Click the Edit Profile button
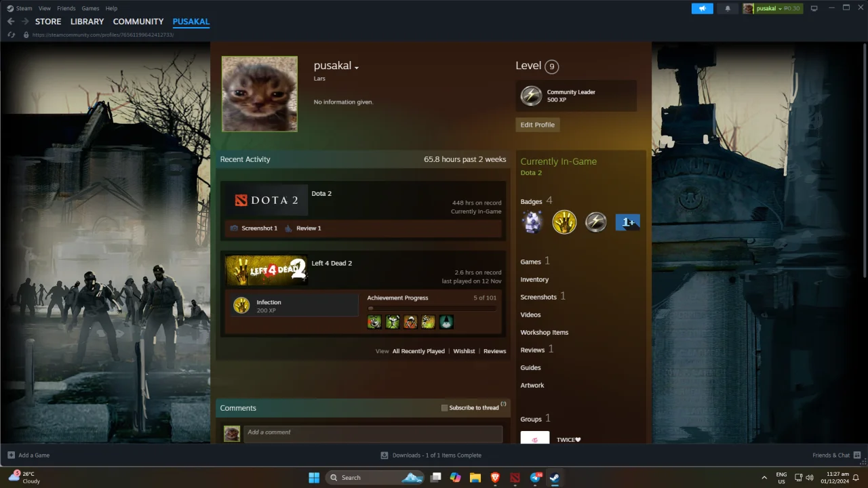 coord(538,125)
